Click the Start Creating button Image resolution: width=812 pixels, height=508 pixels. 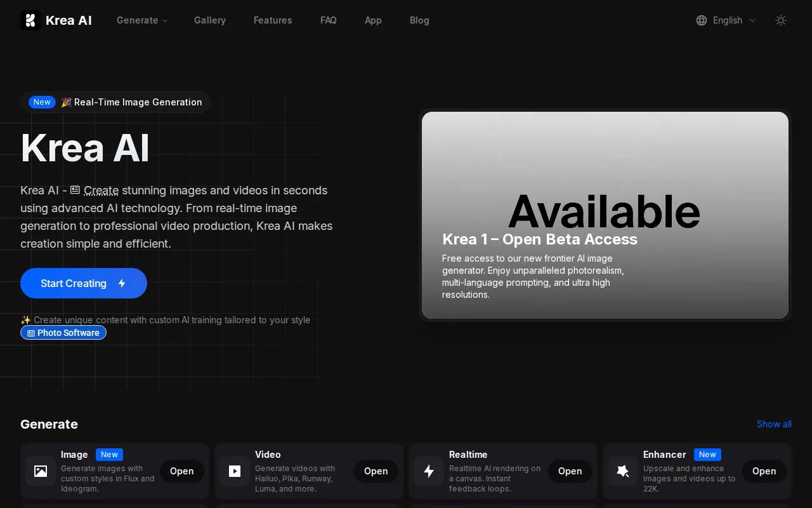pyautogui.click(x=84, y=283)
